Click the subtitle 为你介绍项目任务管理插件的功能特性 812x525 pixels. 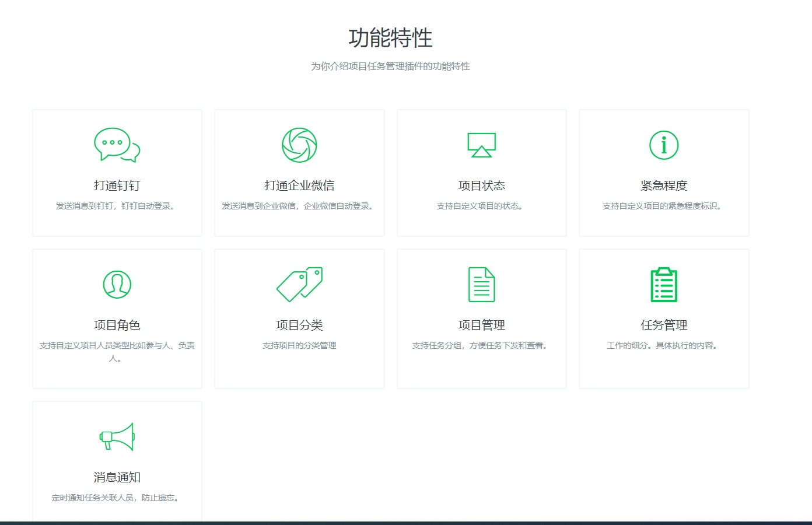click(x=390, y=66)
